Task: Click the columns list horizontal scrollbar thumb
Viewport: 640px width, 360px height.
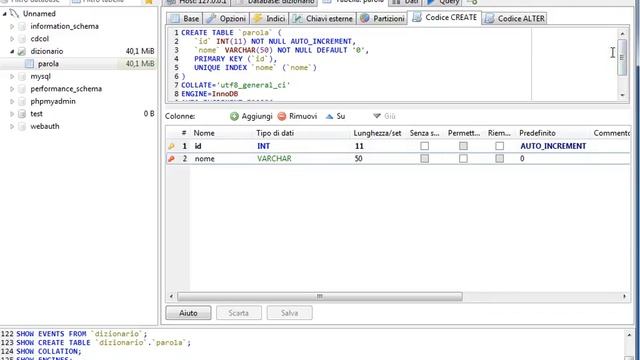Action: click(x=320, y=296)
